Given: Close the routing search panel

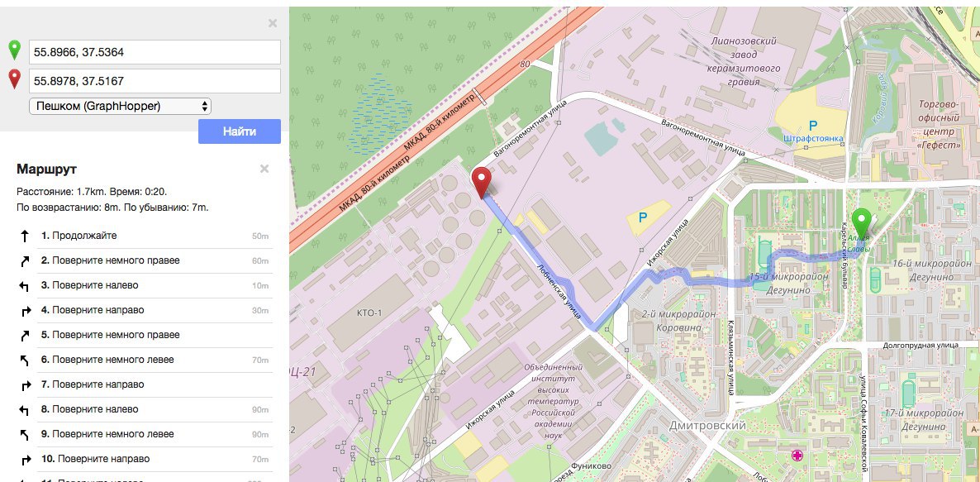Looking at the screenshot, I should pyautogui.click(x=273, y=23).
